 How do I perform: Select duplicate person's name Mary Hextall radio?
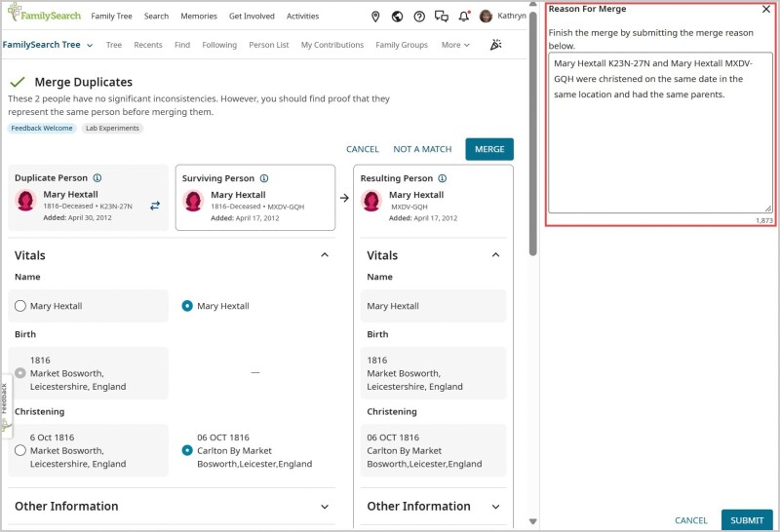(x=20, y=306)
